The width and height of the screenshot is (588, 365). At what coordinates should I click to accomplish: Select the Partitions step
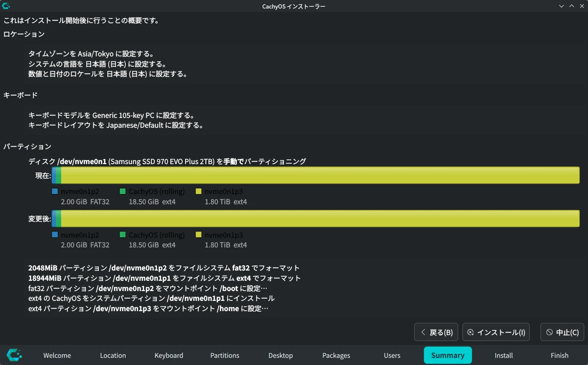(225, 355)
